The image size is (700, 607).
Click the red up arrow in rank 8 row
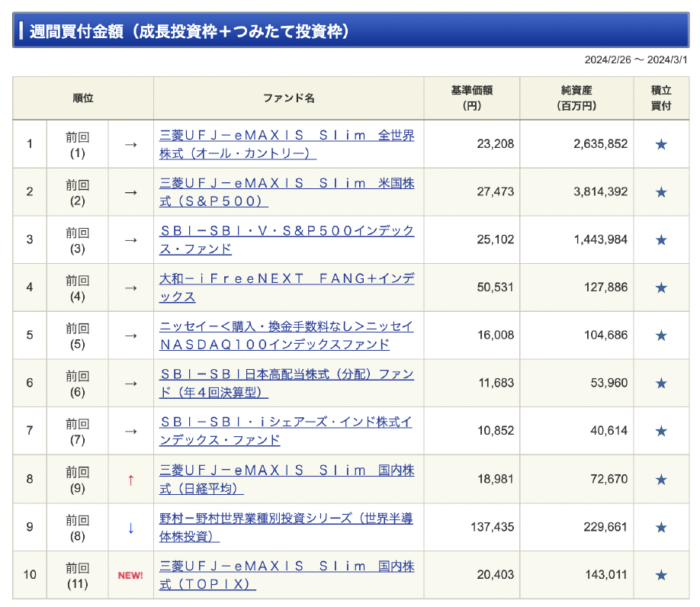tap(131, 480)
